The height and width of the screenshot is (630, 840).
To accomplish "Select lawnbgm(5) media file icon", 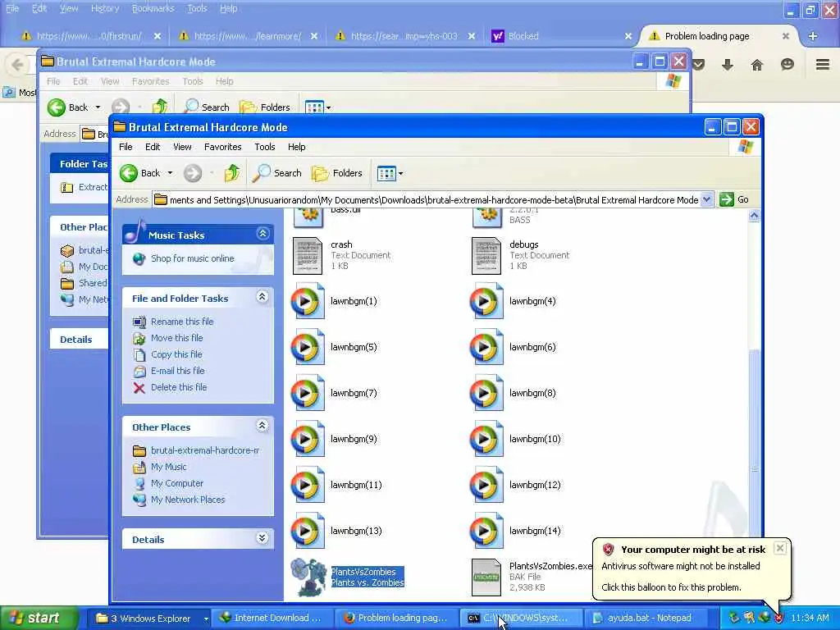I will pos(308,347).
